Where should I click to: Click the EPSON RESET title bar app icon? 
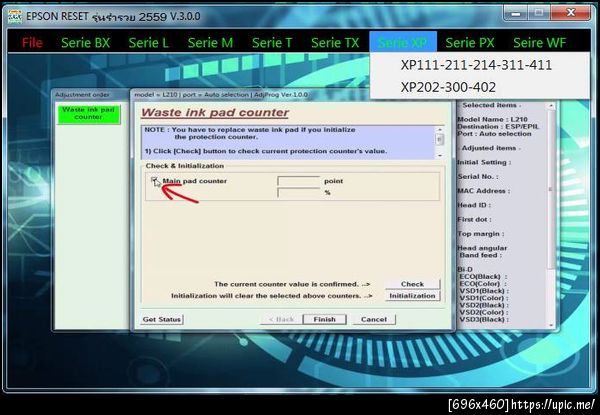[15, 16]
